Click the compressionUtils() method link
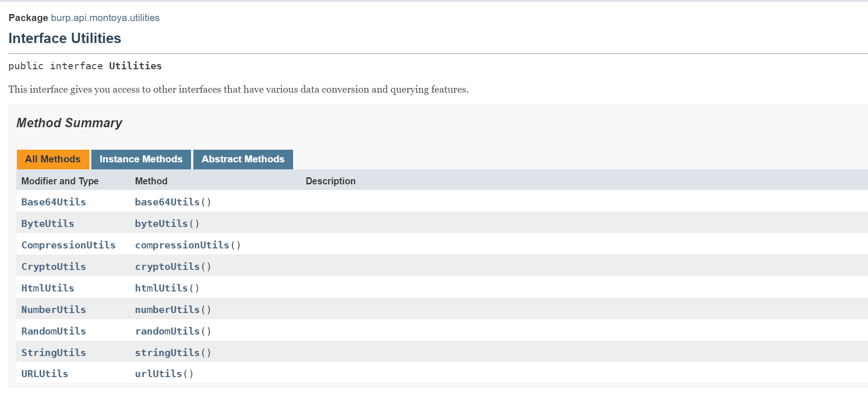The height and width of the screenshot is (393, 868). pos(182,245)
